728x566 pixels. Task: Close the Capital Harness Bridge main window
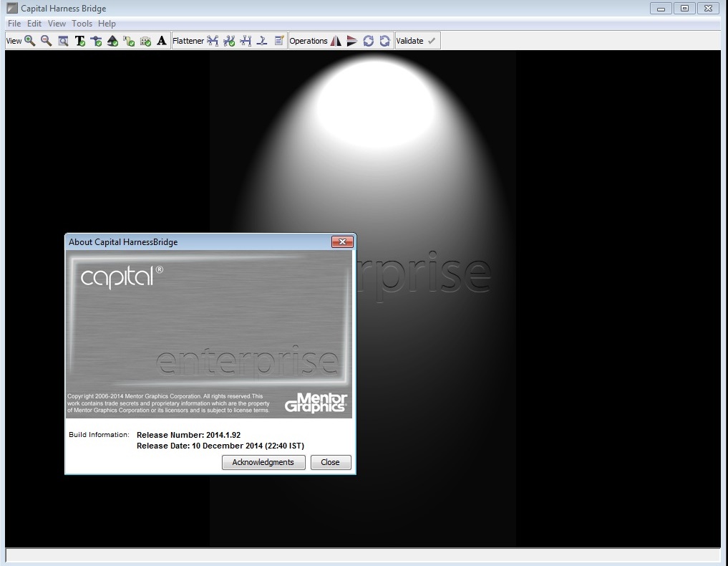coord(709,9)
